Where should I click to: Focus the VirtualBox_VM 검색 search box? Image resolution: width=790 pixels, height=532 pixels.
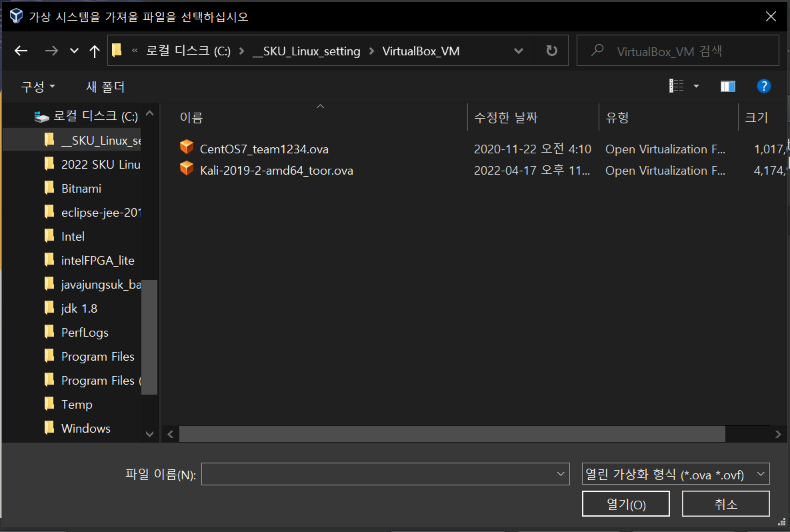coord(677,51)
